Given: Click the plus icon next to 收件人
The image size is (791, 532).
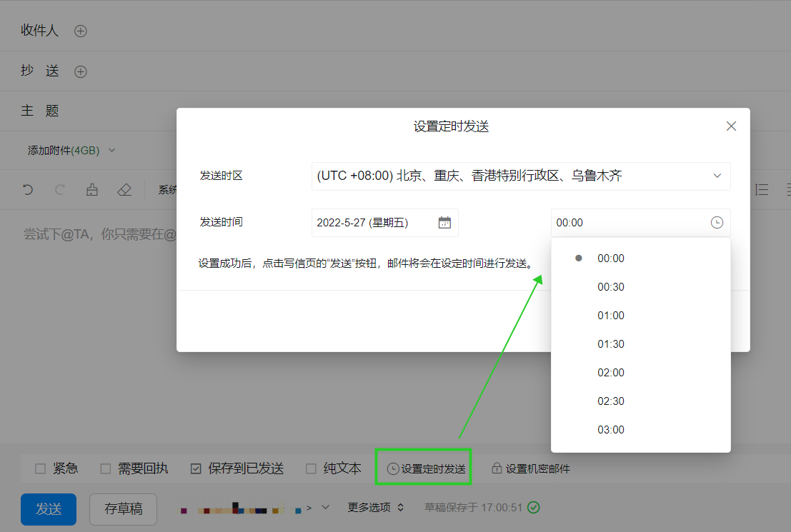Looking at the screenshot, I should [x=81, y=31].
